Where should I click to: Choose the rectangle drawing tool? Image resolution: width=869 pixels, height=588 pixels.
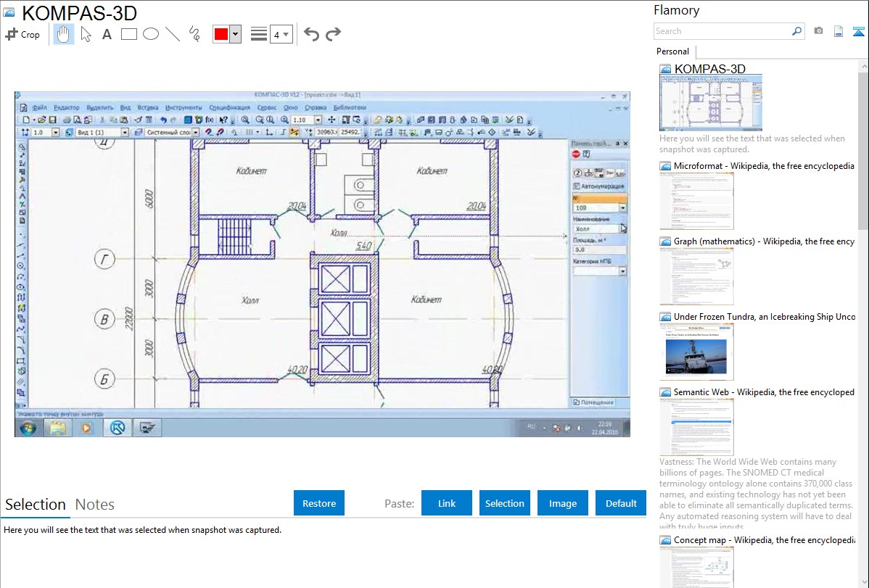click(x=128, y=34)
